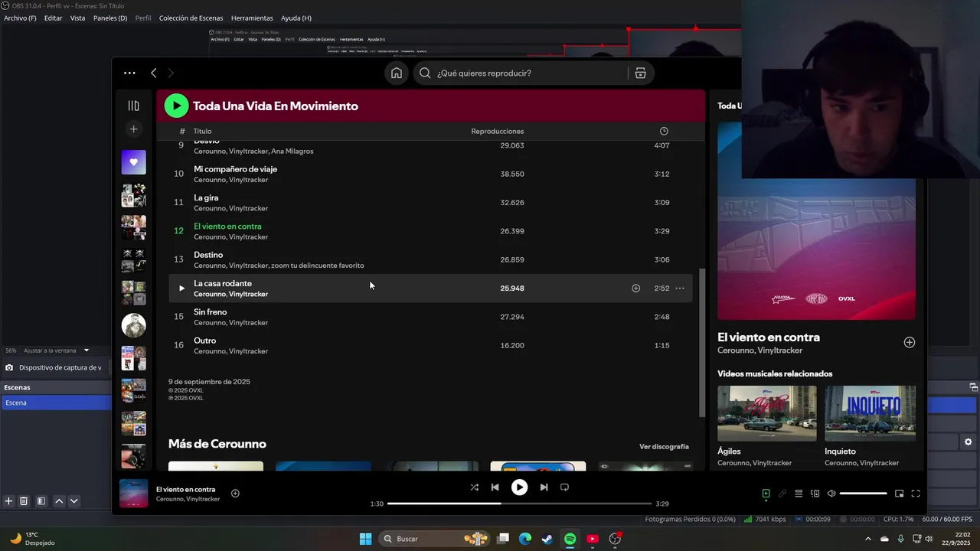Collapse Your Library sidebar icon
Image resolution: width=980 pixels, height=551 pixels.
click(x=133, y=106)
